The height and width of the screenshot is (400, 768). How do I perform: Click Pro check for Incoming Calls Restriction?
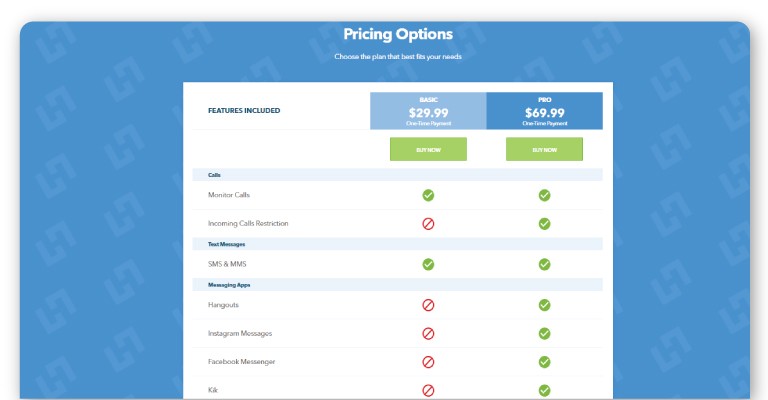coord(544,224)
